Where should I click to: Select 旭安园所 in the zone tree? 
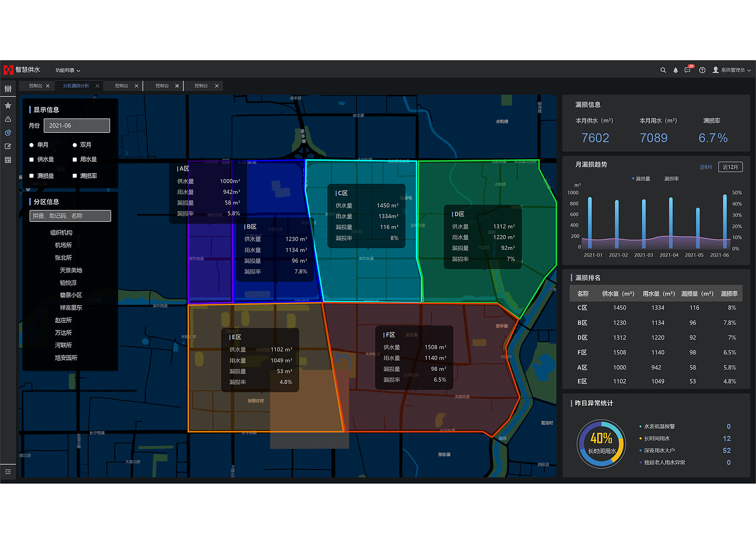point(66,358)
